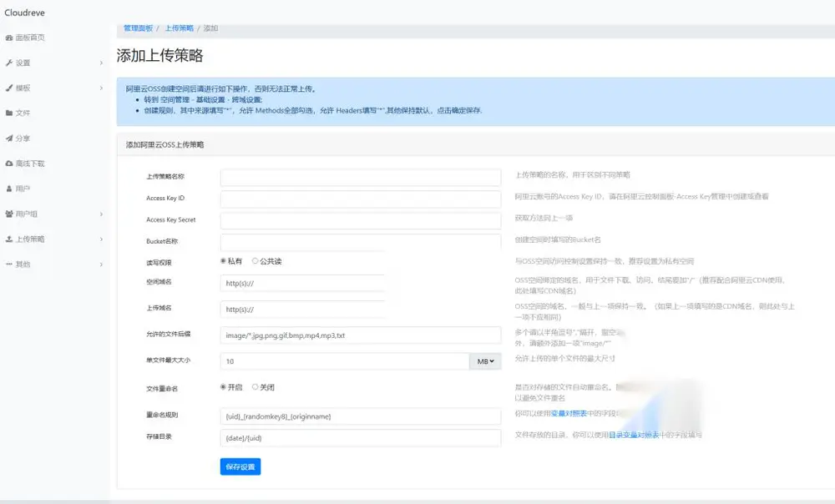Focus the Bucket名称 input field
The width and height of the screenshot is (835, 504).
click(x=361, y=242)
